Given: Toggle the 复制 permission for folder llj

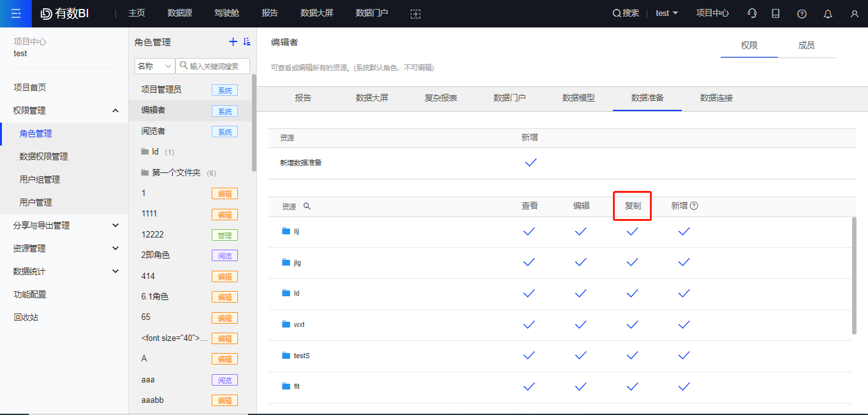Looking at the screenshot, I should 632,230.
